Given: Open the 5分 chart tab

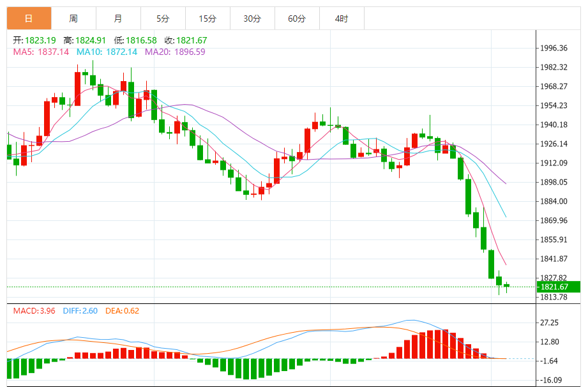Looking at the screenshot, I should (163, 19).
